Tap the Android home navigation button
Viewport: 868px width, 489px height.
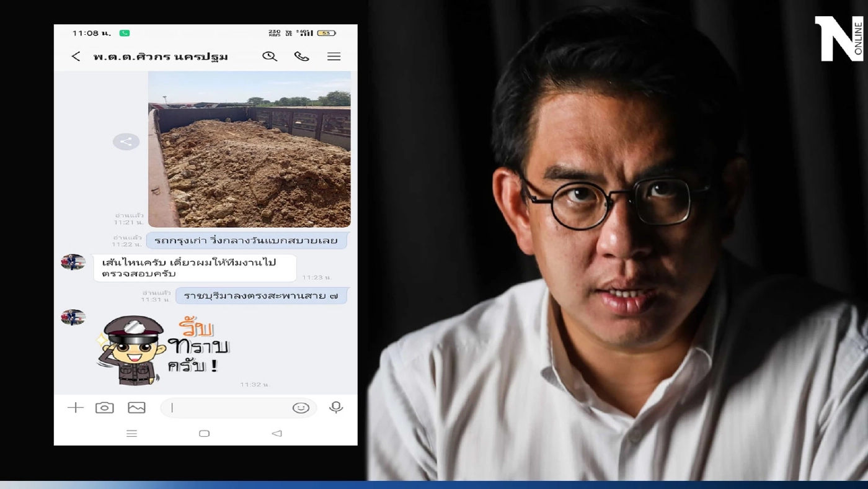pyautogui.click(x=204, y=433)
